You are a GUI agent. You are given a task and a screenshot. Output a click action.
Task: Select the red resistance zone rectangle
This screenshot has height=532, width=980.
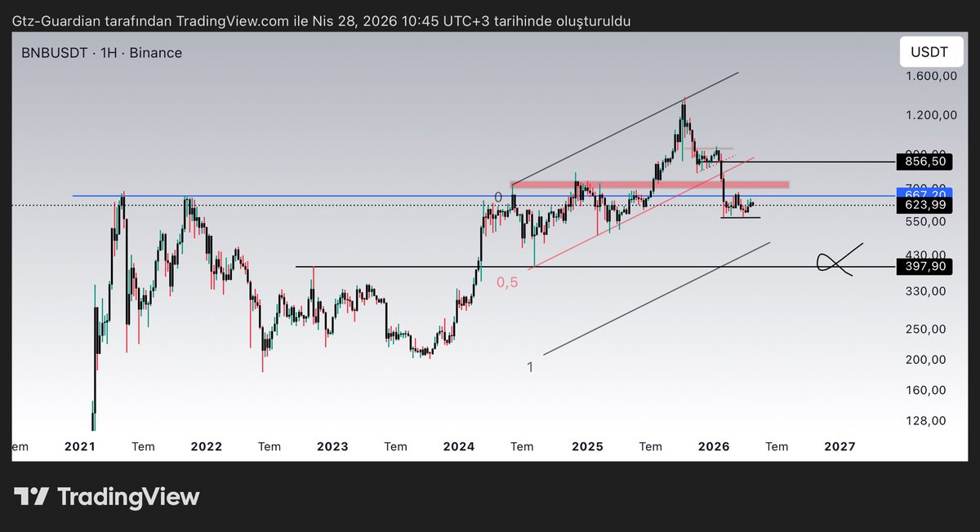[x=650, y=185]
